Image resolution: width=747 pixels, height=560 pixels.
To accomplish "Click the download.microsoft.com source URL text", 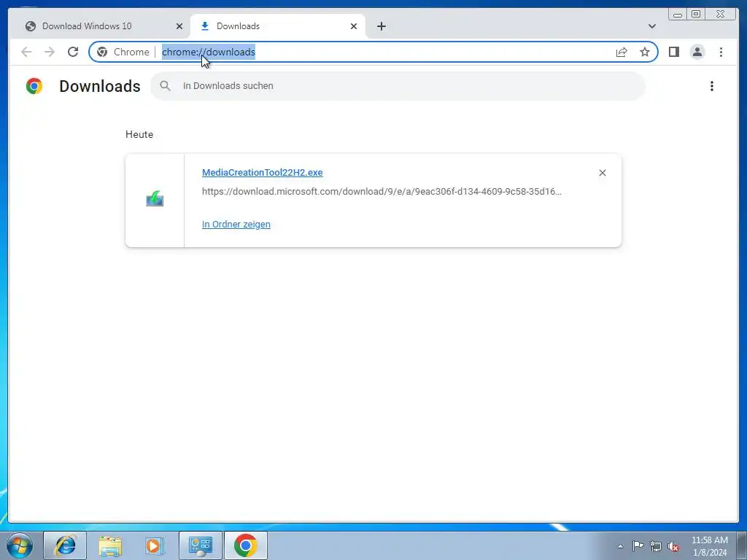I will (382, 192).
